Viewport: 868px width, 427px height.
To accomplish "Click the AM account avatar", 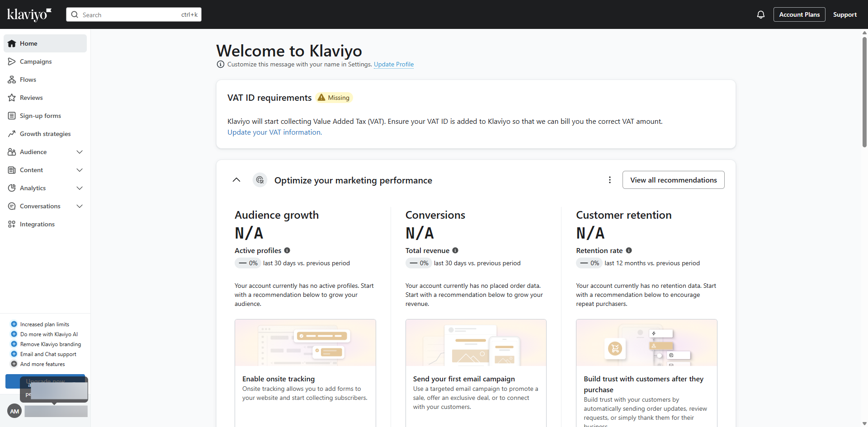I will click(14, 411).
